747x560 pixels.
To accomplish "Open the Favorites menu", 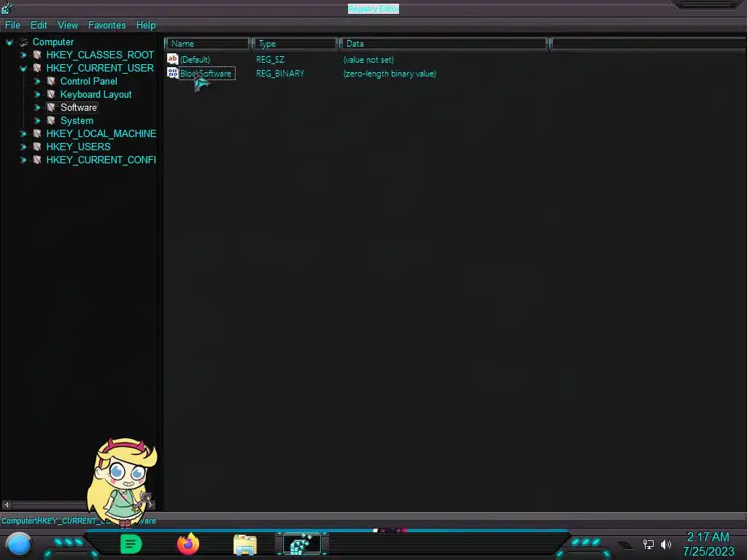I will tap(107, 26).
